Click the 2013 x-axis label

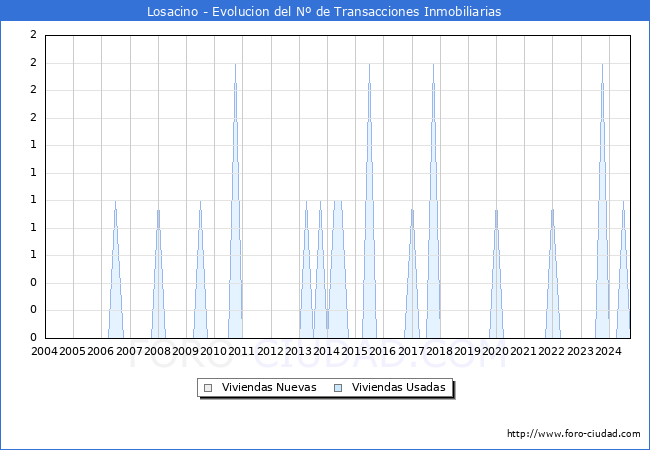298,351
